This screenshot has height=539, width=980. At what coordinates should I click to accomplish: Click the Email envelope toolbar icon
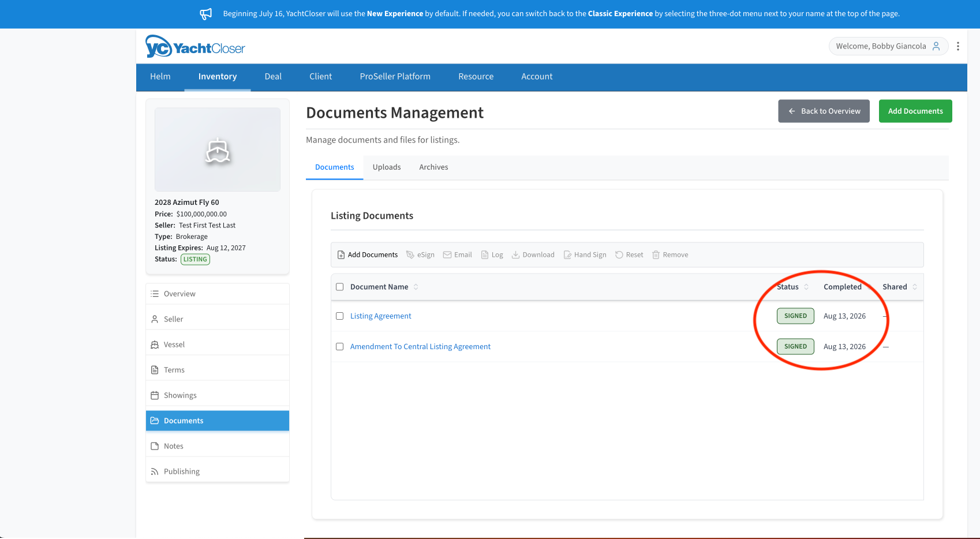pos(447,254)
